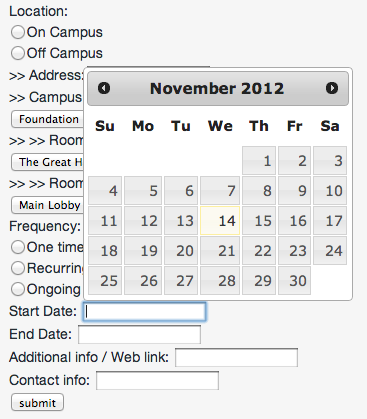Click the Additional info / Web link field
367x419 pixels.
[236, 357]
